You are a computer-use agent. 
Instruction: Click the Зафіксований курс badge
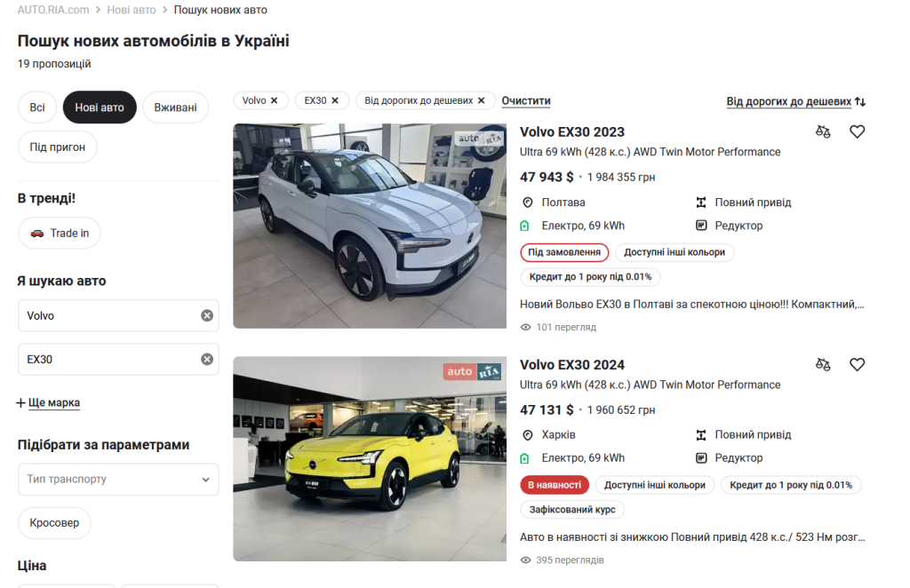[x=572, y=509]
